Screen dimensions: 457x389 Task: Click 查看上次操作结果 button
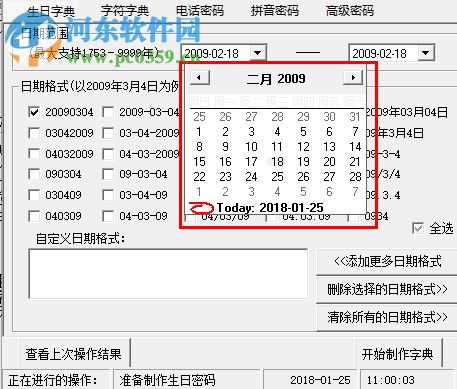click(x=74, y=354)
